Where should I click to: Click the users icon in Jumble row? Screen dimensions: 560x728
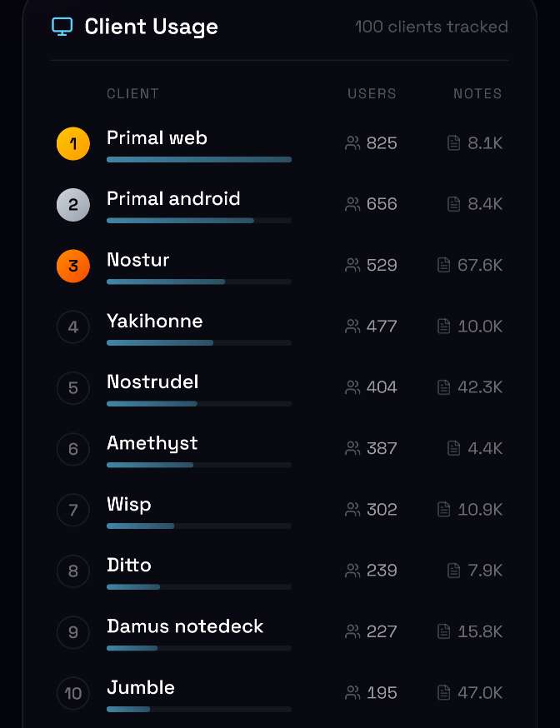pos(352,693)
